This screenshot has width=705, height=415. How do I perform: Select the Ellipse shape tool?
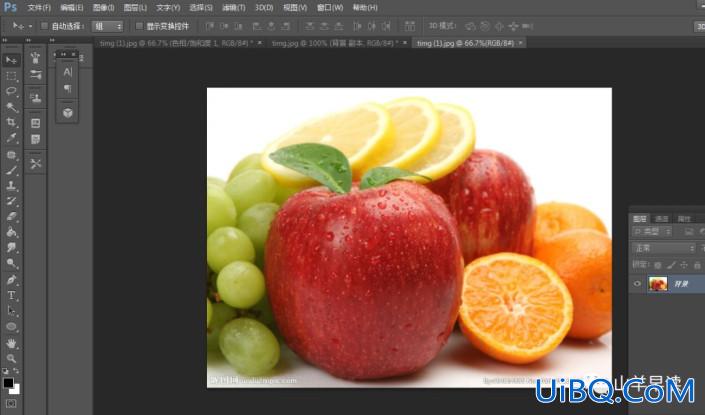pyautogui.click(x=11, y=327)
